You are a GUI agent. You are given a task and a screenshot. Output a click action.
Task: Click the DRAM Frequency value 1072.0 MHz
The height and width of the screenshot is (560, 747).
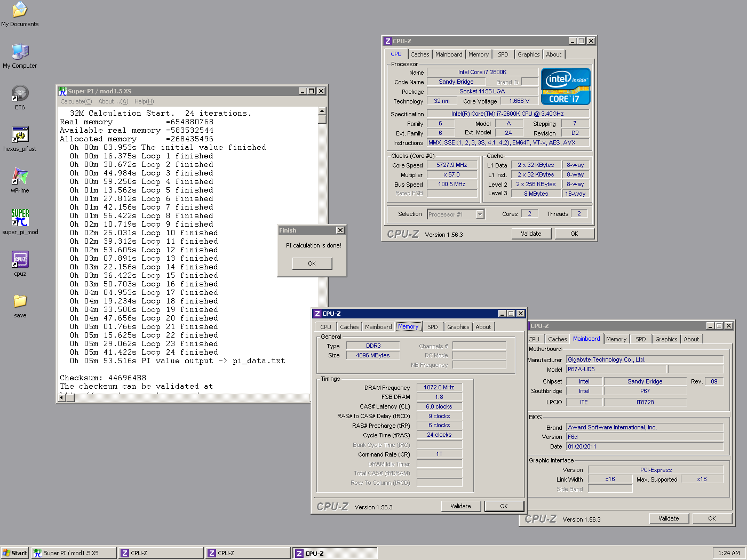[x=439, y=388]
